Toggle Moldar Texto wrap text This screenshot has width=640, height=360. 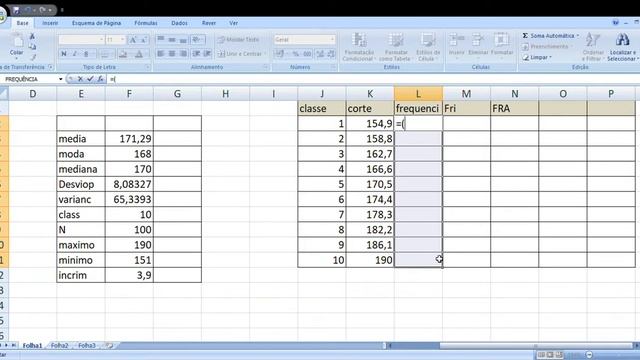click(x=239, y=40)
